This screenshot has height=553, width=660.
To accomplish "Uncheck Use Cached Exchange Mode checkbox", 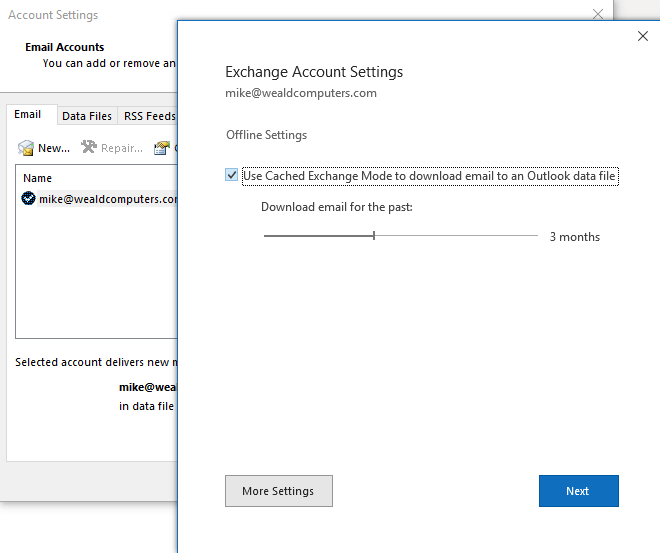I will (x=232, y=176).
